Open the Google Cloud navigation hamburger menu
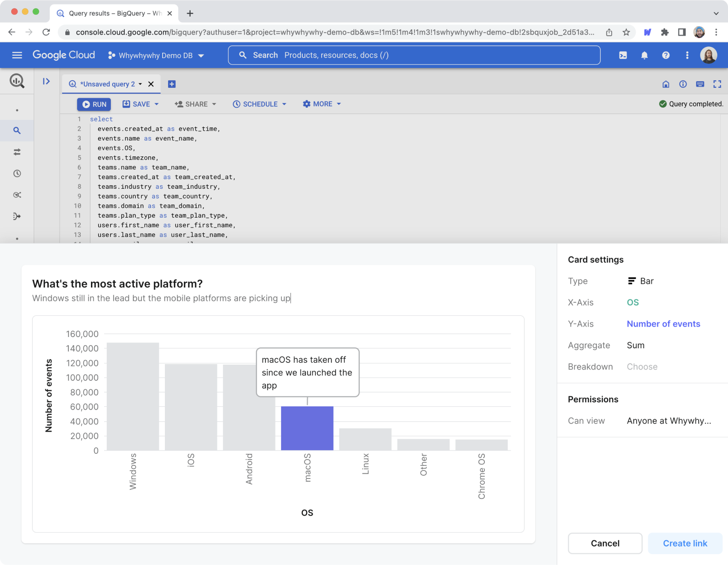Image resolution: width=728 pixels, height=565 pixels. pyautogui.click(x=17, y=55)
